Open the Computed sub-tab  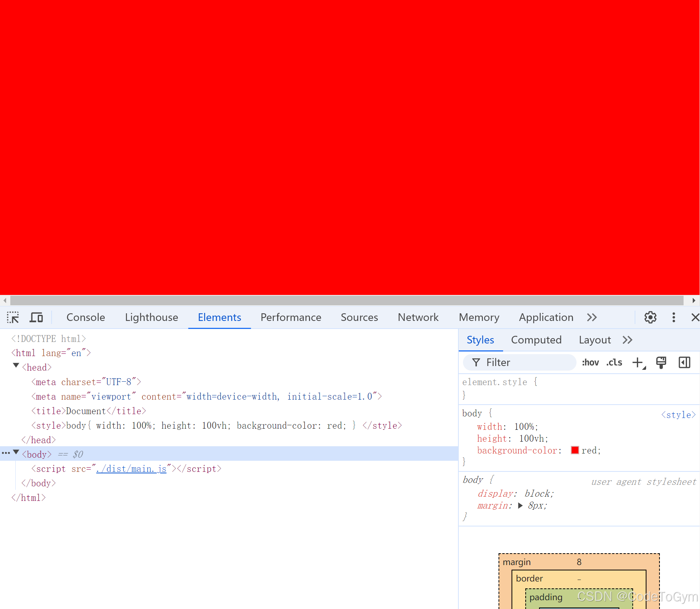tap(536, 340)
